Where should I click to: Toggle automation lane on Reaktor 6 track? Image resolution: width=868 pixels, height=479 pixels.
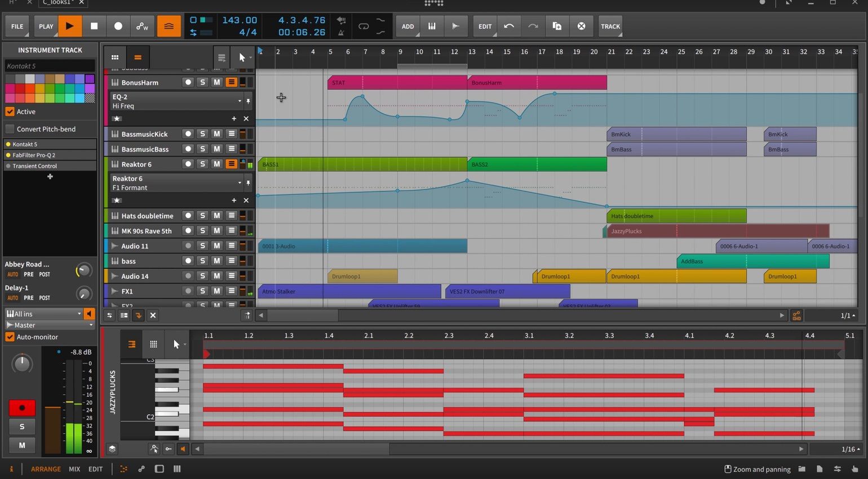231,164
